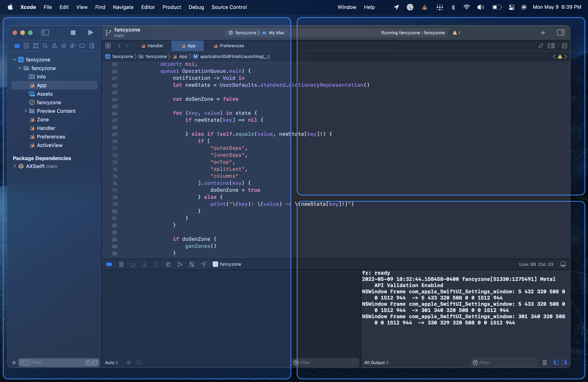The image size is (588, 382).
Task: Click the warning count indicator badge
Action: [456, 33]
